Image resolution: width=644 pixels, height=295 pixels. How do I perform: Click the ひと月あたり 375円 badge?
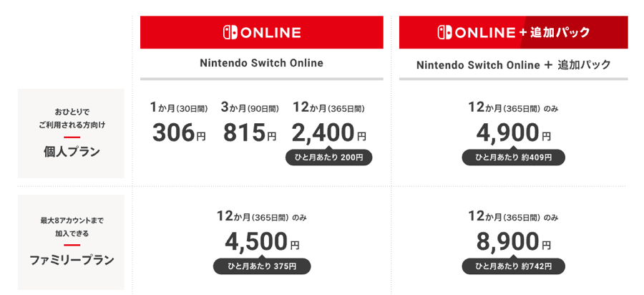click(262, 266)
